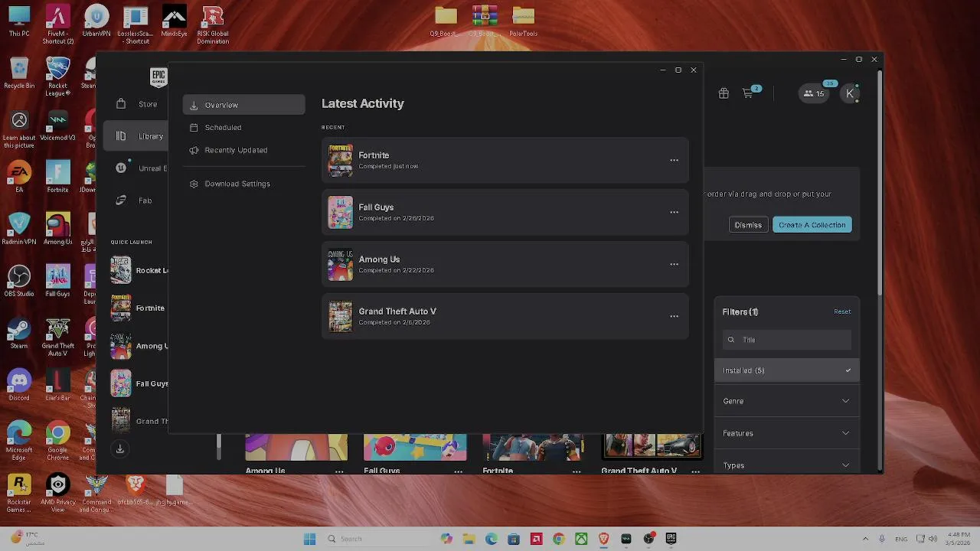
Task: Open the Fab icon in the sidebar
Action: tap(121, 200)
